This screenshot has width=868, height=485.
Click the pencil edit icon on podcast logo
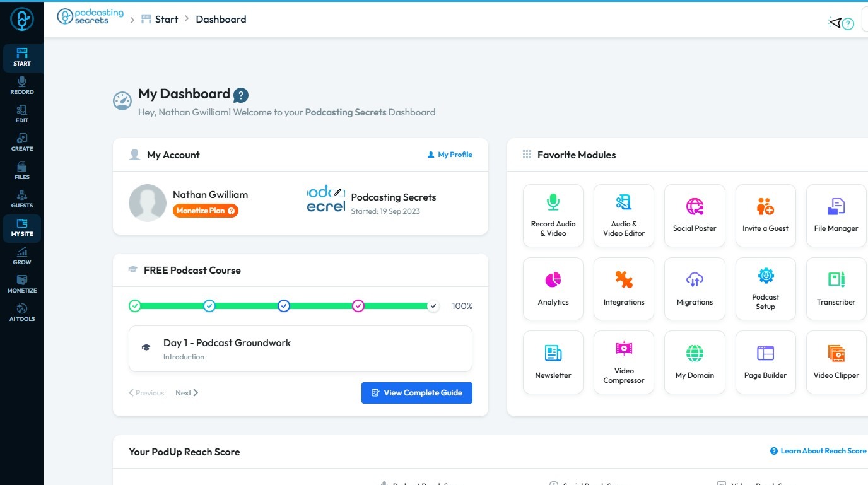(x=337, y=192)
